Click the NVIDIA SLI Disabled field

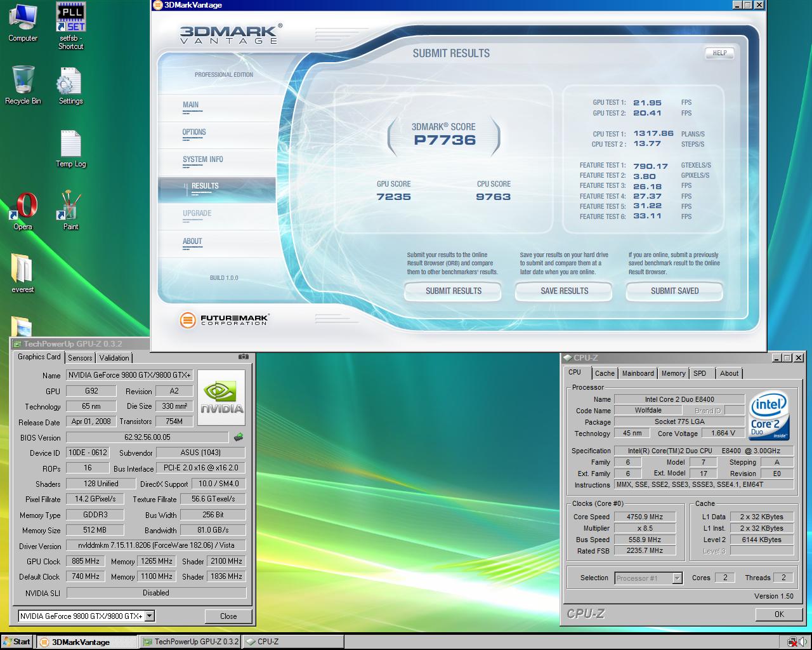156,592
